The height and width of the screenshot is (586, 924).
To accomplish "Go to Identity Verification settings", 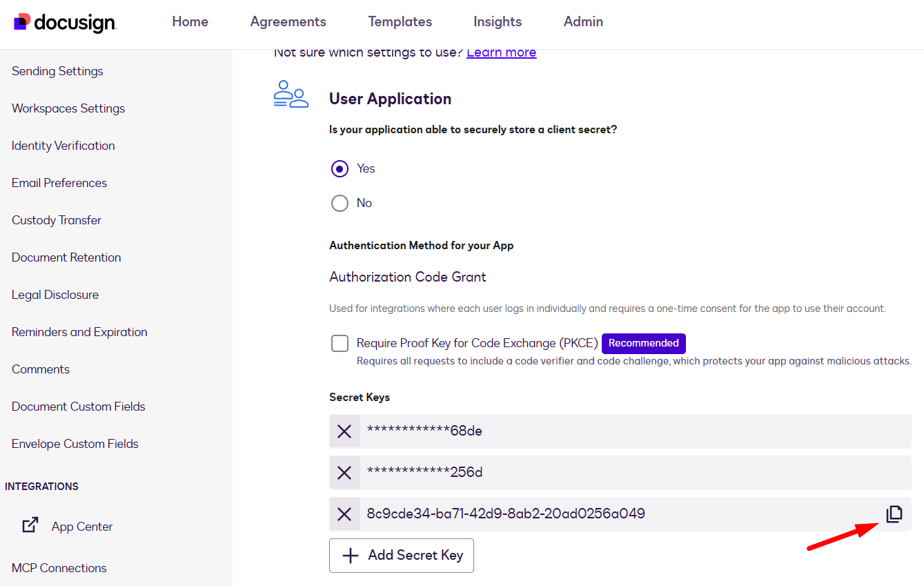I will tap(63, 146).
